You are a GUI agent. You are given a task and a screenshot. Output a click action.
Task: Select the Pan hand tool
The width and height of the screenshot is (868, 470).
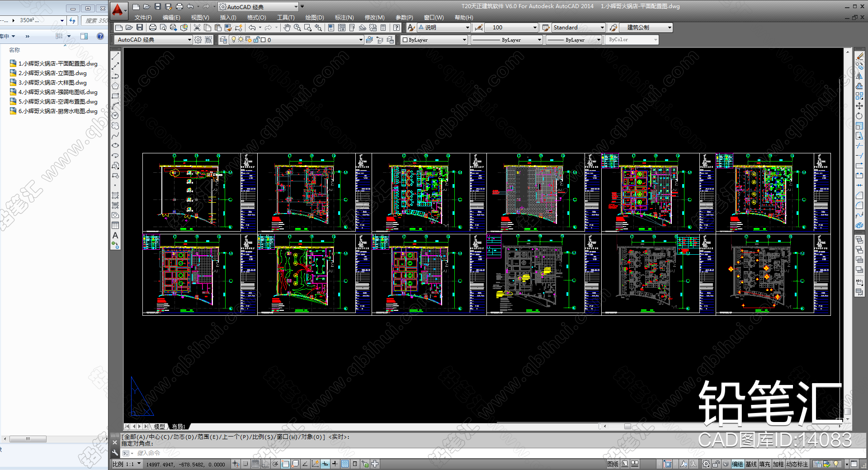click(287, 28)
